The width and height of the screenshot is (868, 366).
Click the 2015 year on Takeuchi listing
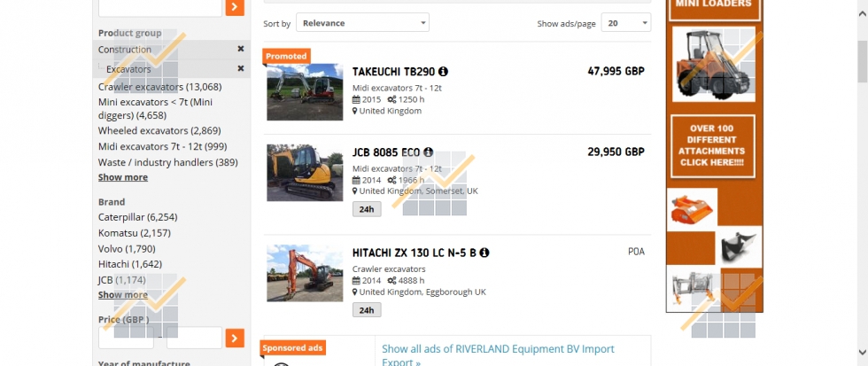point(371,99)
